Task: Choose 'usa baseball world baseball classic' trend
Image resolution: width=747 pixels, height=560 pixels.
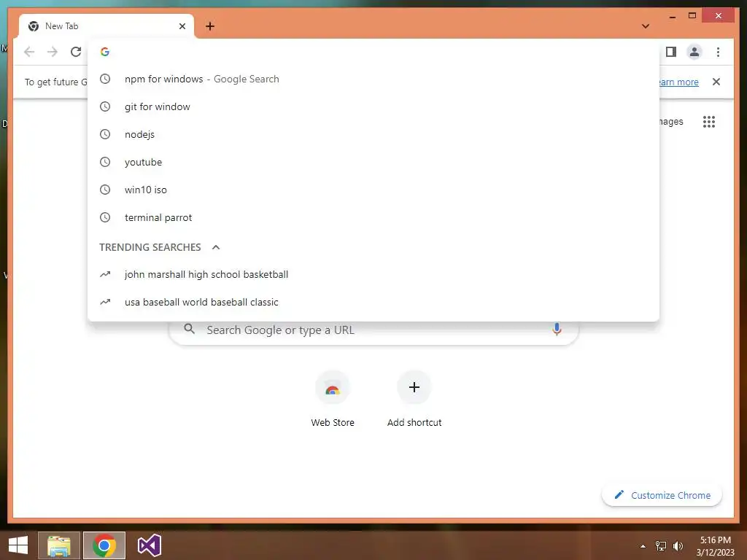Action: [x=373, y=302]
